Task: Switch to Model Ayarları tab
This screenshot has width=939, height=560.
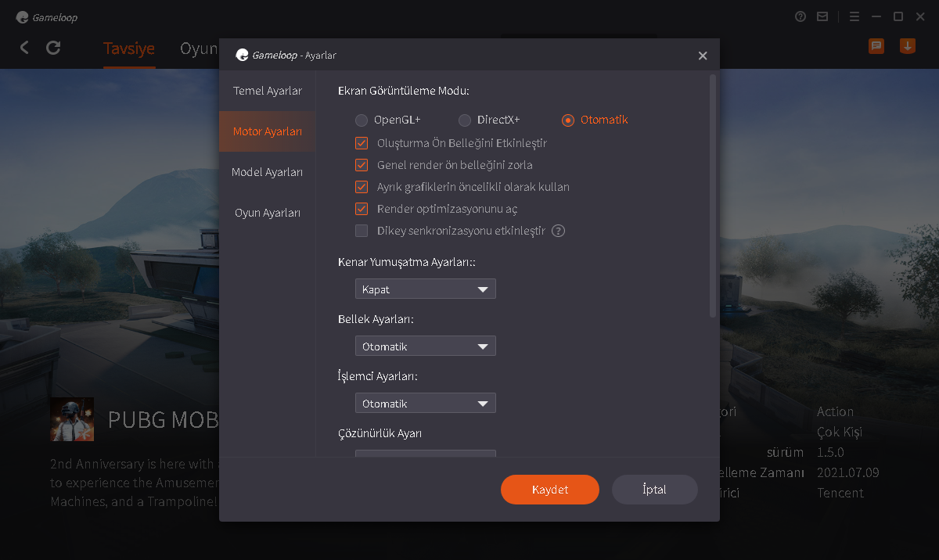Action: tap(268, 172)
